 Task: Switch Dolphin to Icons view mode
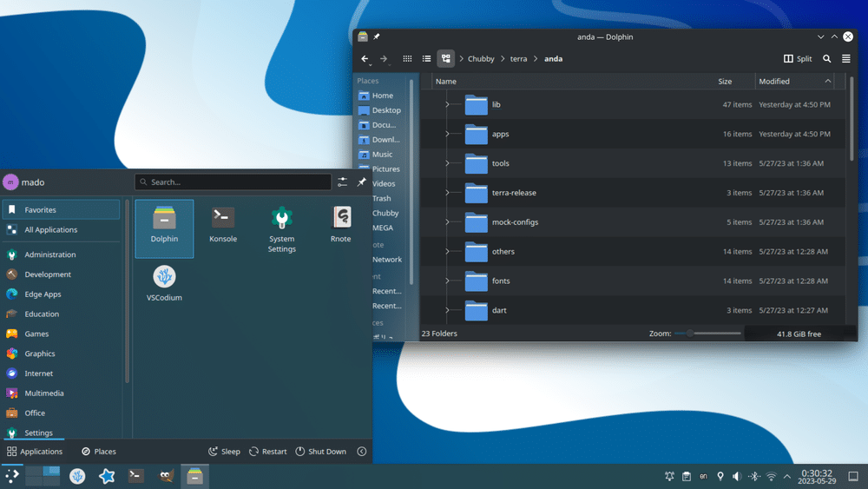click(407, 59)
